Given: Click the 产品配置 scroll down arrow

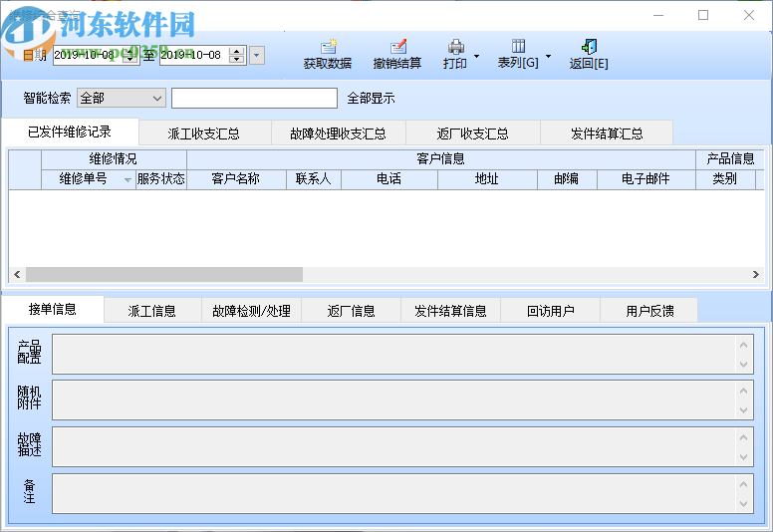Looking at the screenshot, I should pyautogui.click(x=744, y=365).
